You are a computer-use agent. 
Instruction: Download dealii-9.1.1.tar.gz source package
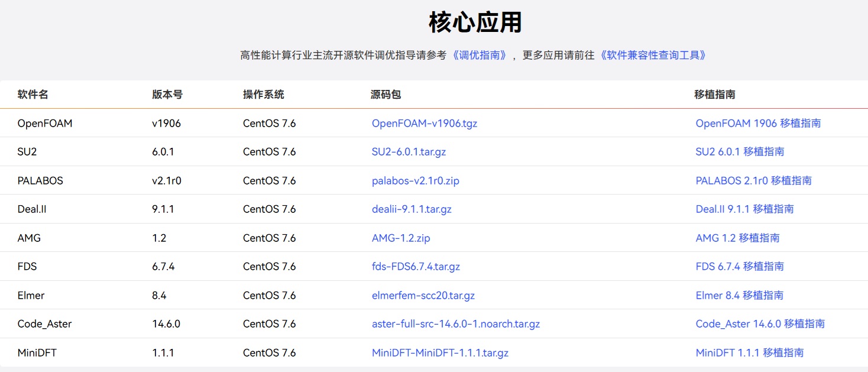click(x=412, y=209)
